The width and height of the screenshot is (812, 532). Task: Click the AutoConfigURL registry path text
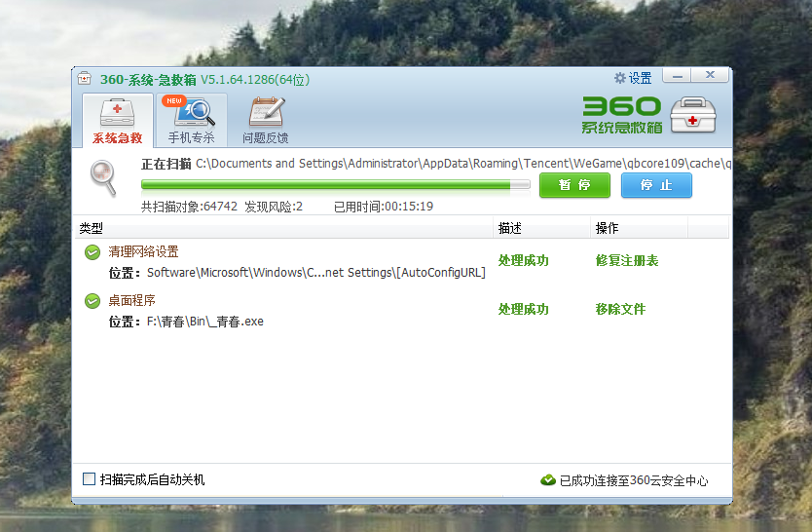coord(315,273)
